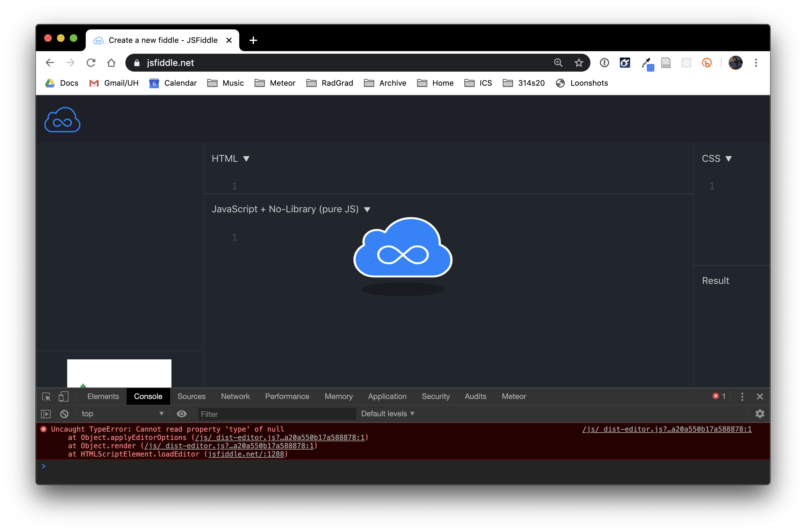Viewport: 806px width, 532px height.
Task: Activate DevTools inspect element picker
Action: tap(46, 396)
